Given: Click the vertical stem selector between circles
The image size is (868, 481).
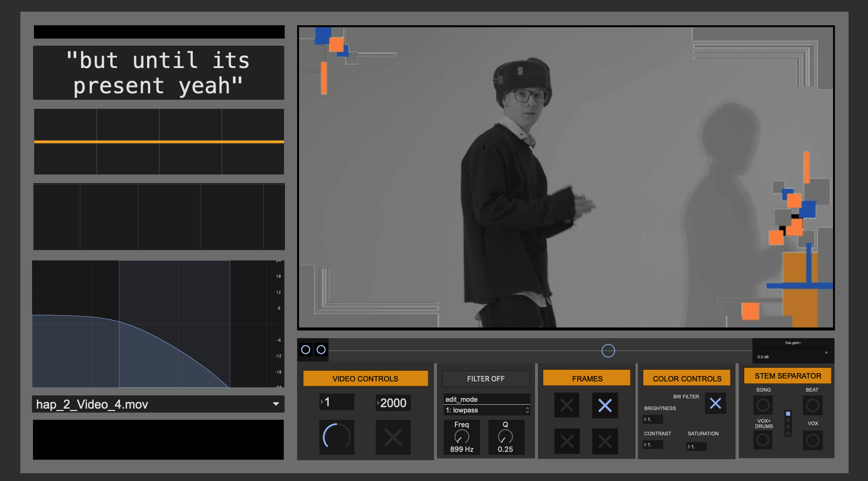Looking at the screenshot, I should coord(788,423).
